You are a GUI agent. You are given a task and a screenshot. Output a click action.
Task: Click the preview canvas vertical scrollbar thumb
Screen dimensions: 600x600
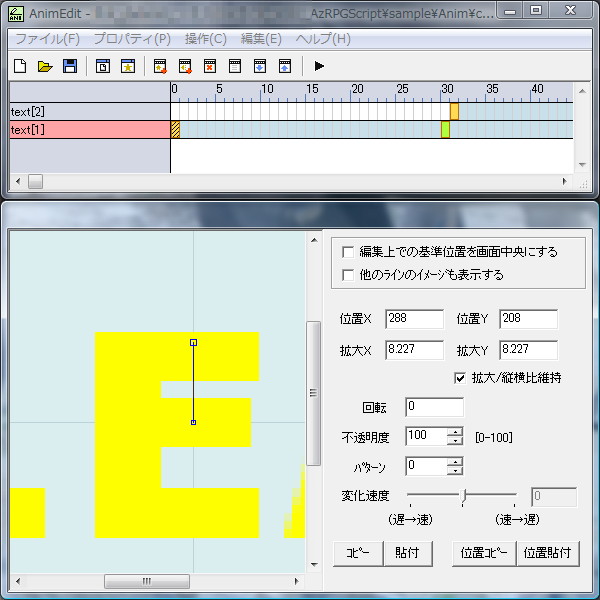tap(313, 393)
